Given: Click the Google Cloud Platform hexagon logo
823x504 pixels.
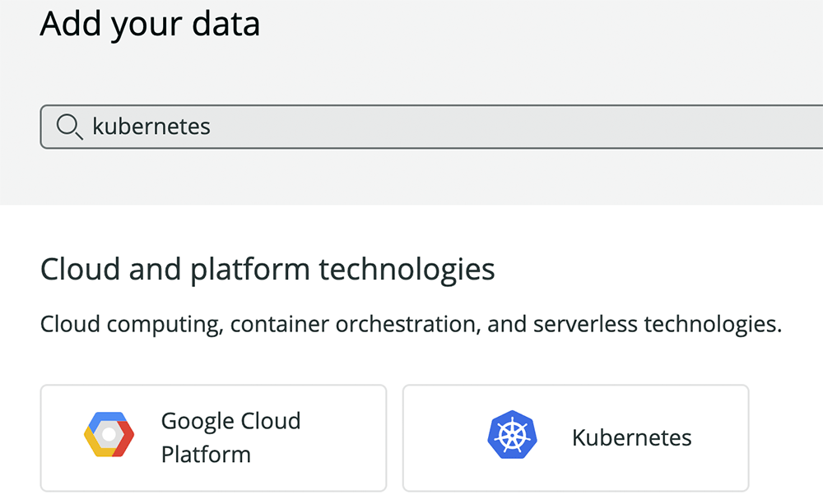Looking at the screenshot, I should pyautogui.click(x=109, y=435).
